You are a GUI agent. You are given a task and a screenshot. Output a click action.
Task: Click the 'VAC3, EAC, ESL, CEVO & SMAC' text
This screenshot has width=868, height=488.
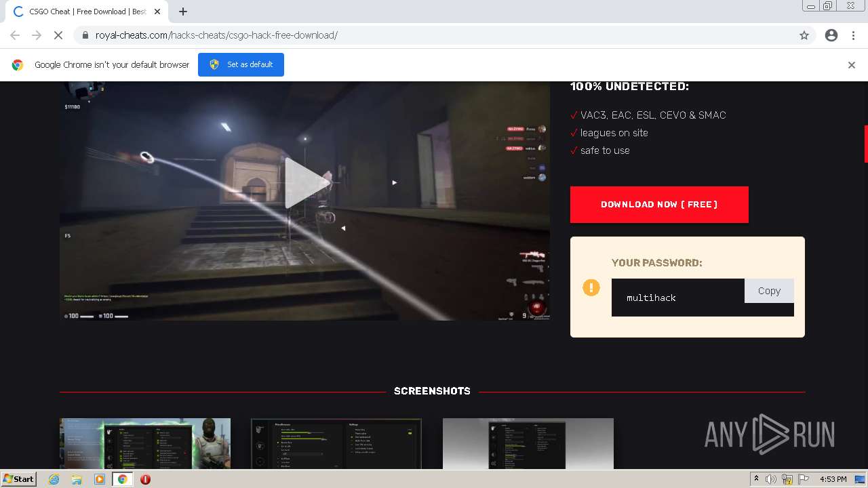(653, 115)
